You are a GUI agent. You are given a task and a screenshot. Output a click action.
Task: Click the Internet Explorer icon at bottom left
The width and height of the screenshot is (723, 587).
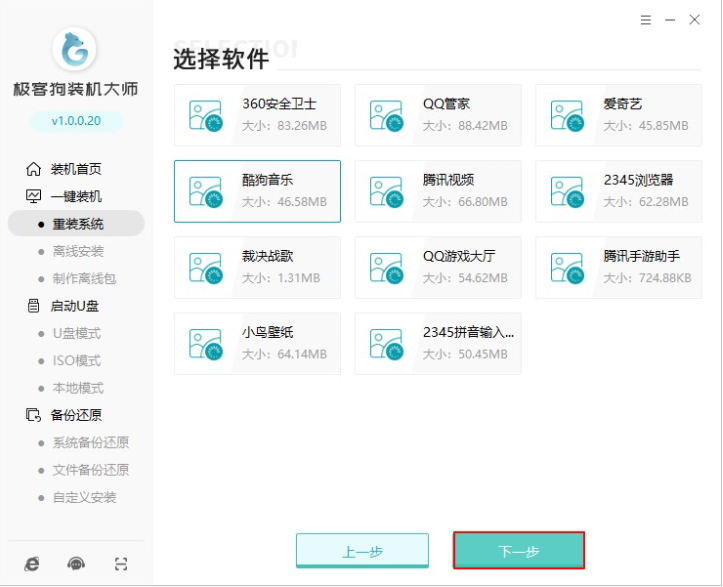click(x=32, y=563)
